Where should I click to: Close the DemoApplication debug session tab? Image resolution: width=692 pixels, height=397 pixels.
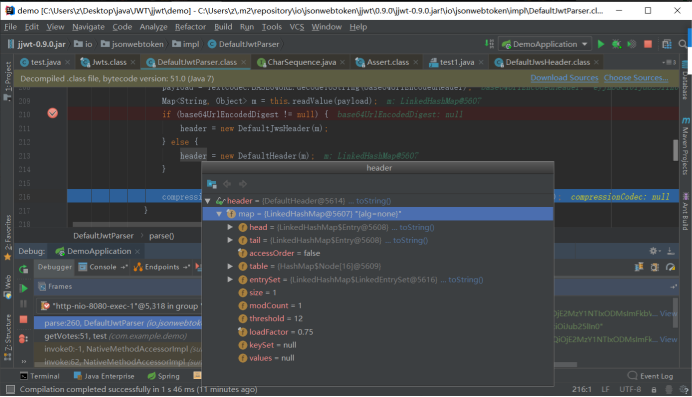(x=137, y=251)
